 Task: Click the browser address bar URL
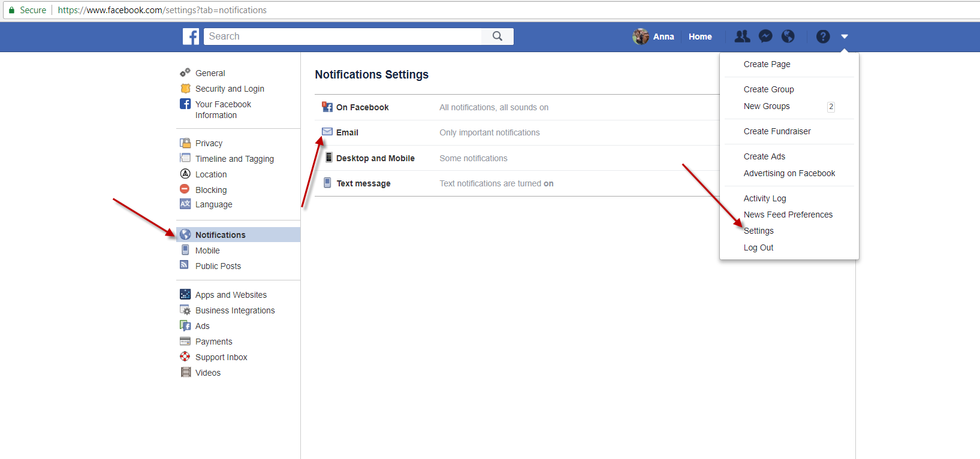coord(162,10)
